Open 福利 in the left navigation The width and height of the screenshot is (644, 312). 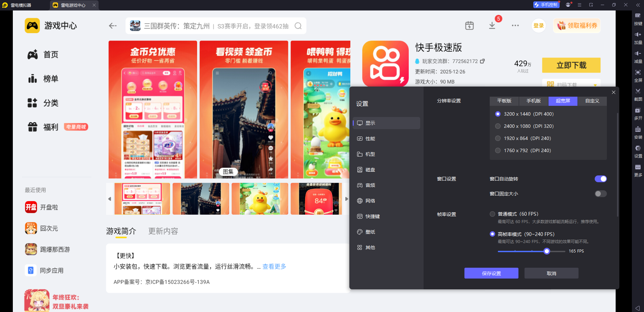(x=43, y=127)
